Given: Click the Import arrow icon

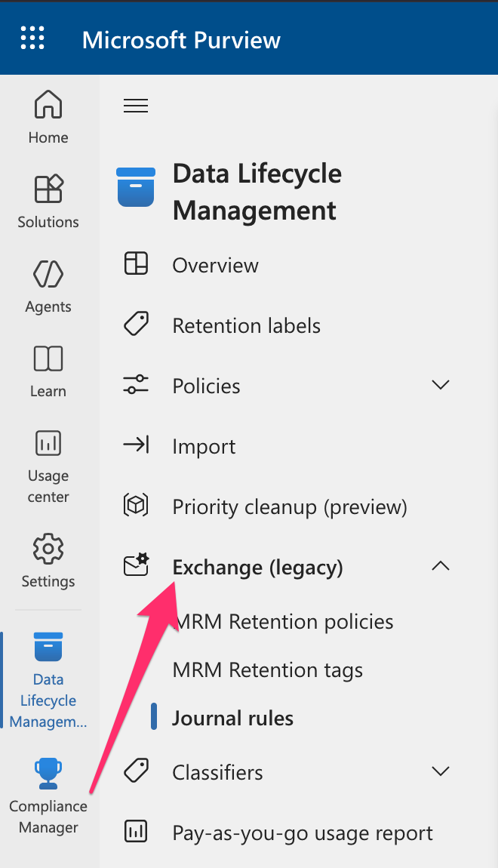Looking at the screenshot, I should [x=136, y=444].
